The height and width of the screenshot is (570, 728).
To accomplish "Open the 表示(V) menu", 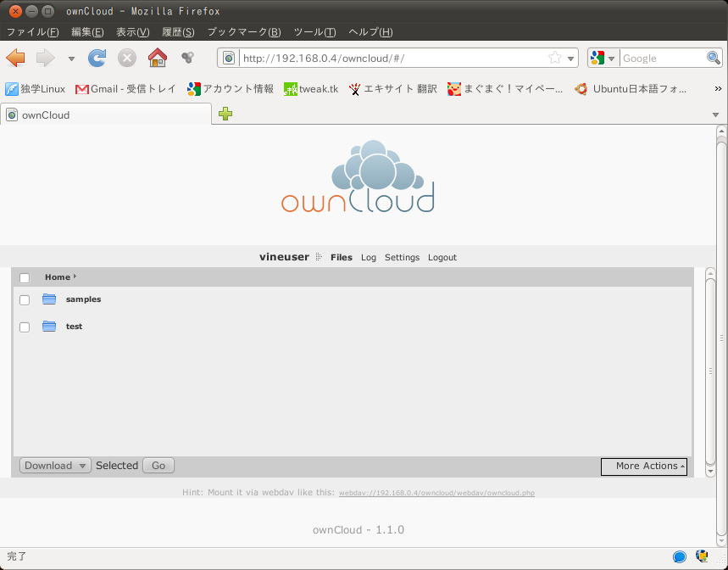I will click(133, 32).
